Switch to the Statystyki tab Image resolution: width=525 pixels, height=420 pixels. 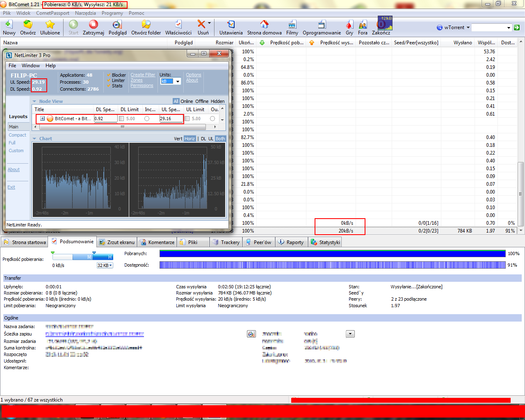point(325,242)
